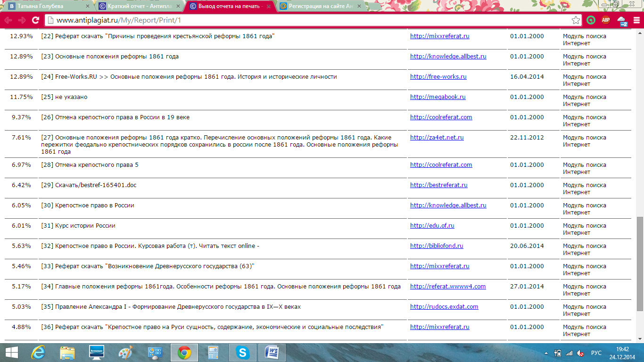Image resolution: width=644 pixels, height=362 pixels.
Task: Open the edu.of.ru link
Action: tap(432, 226)
